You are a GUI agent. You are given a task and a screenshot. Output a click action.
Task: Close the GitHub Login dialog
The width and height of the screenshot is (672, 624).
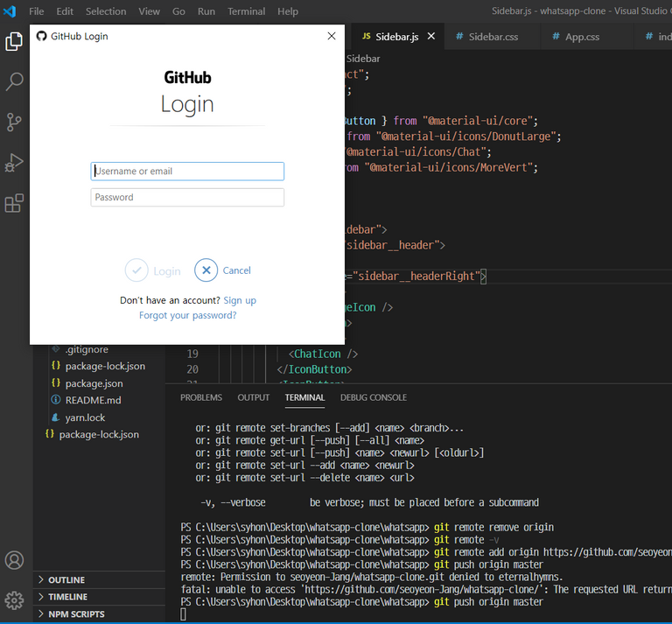click(332, 36)
